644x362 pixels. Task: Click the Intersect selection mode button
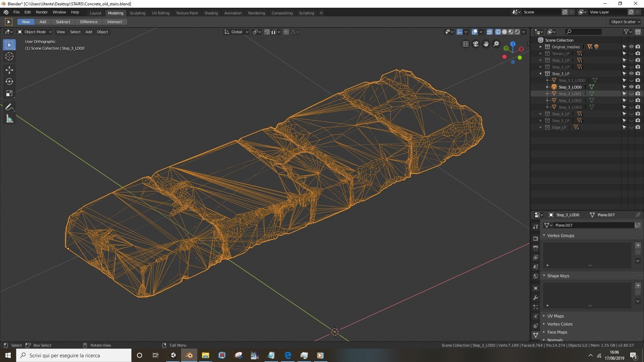115,22
